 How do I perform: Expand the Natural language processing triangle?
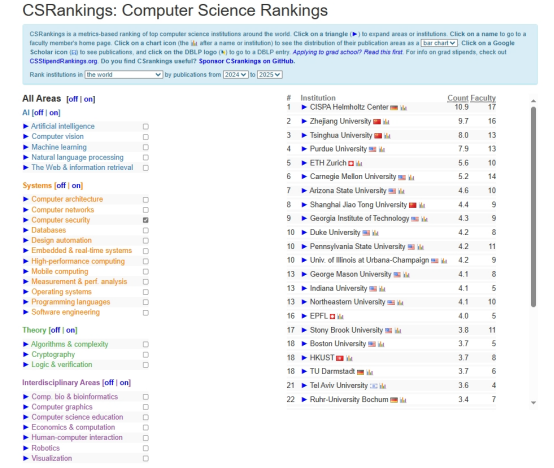[25, 157]
